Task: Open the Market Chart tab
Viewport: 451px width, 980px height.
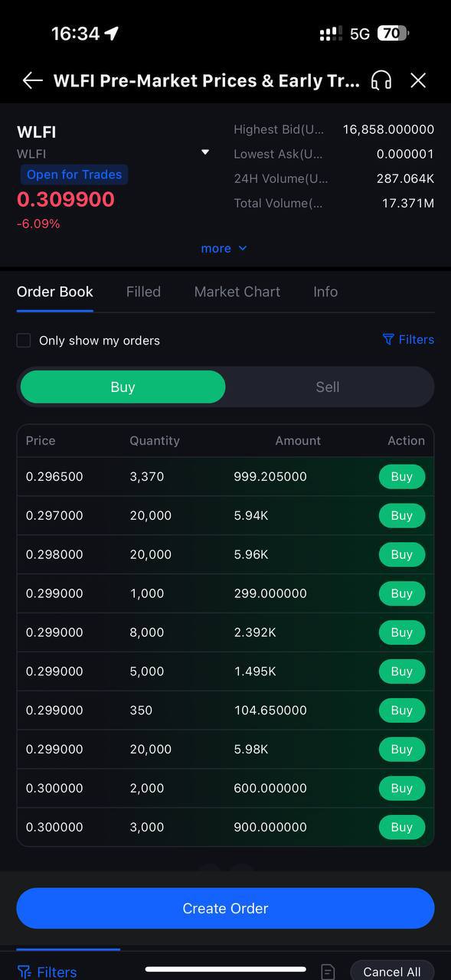Action: (237, 292)
